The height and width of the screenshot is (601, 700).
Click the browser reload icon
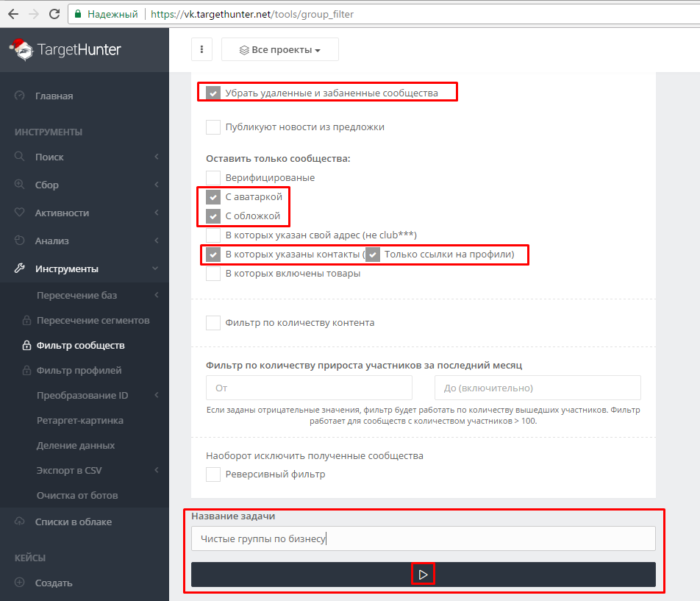point(54,14)
